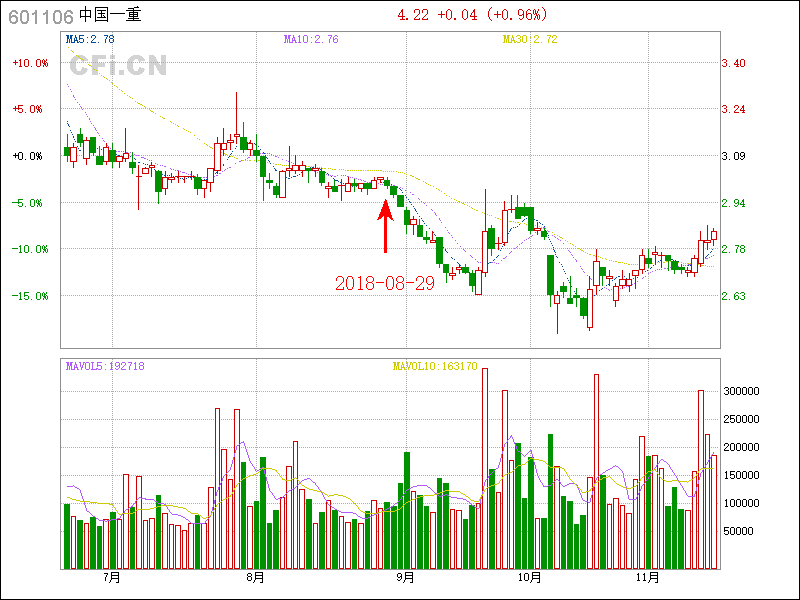
Task: Click the 200000 volume axis label
Action: [741, 447]
